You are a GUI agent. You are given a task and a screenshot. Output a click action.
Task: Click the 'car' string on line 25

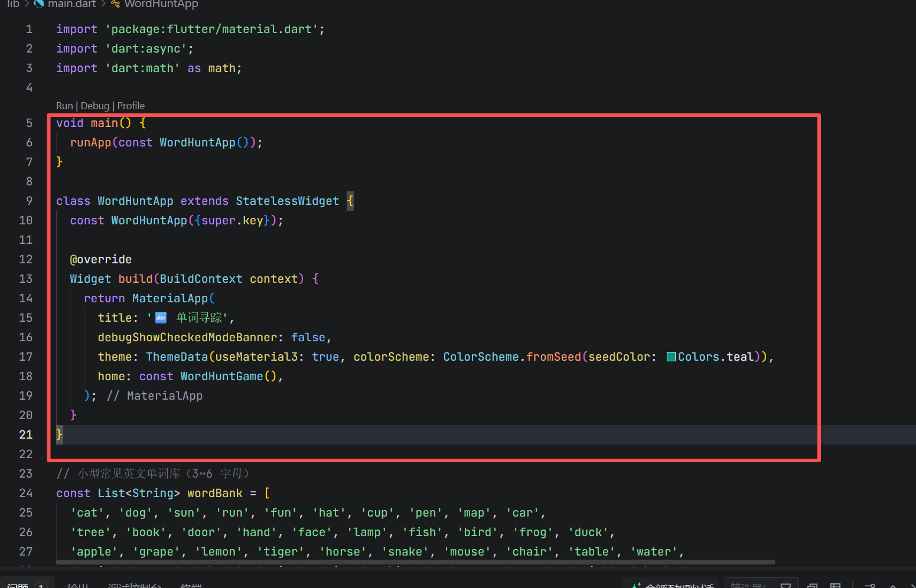coord(523,512)
